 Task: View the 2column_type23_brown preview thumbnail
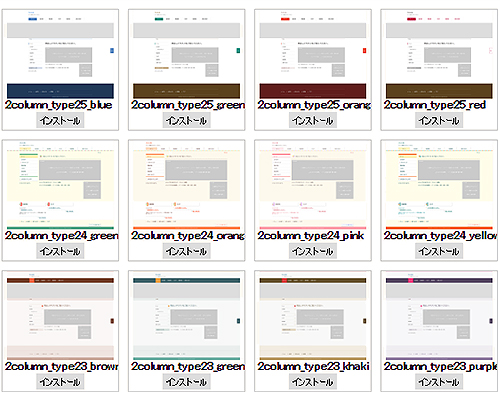pyautogui.click(x=60, y=316)
